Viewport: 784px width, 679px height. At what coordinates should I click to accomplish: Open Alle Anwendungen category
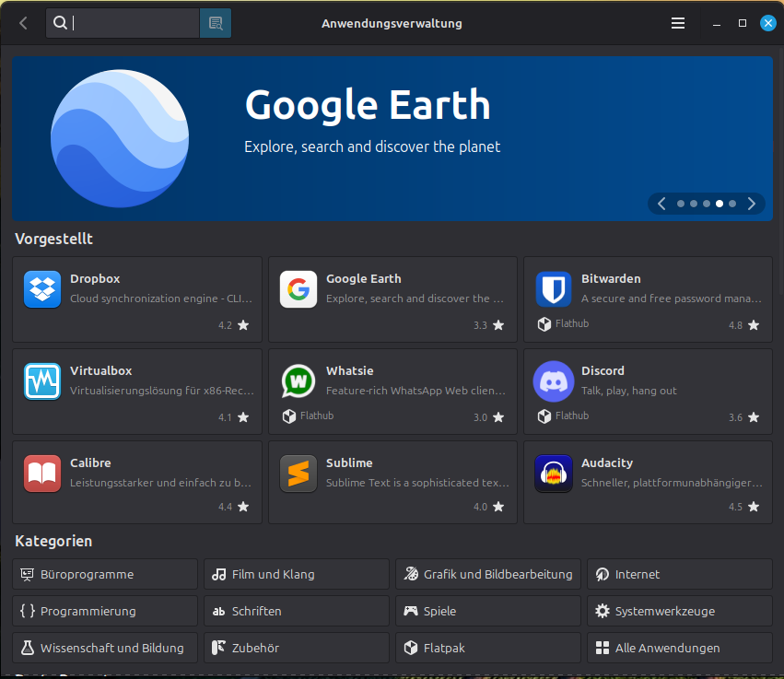click(680, 648)
